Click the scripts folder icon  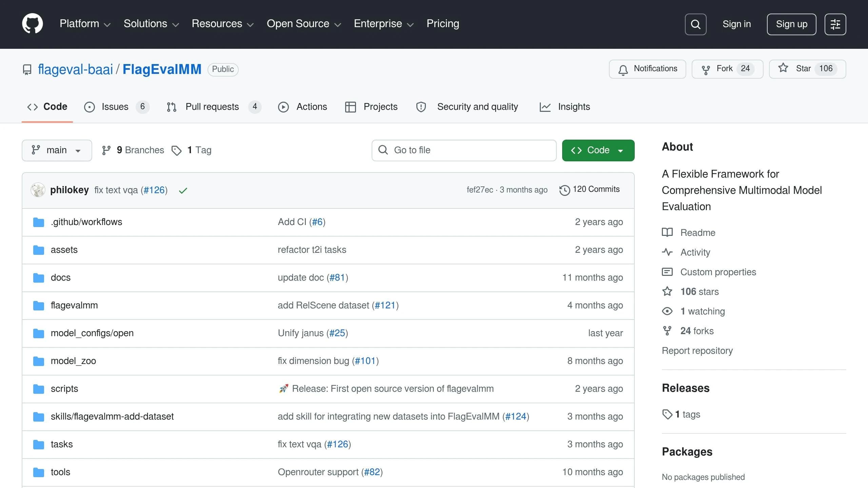39,389
